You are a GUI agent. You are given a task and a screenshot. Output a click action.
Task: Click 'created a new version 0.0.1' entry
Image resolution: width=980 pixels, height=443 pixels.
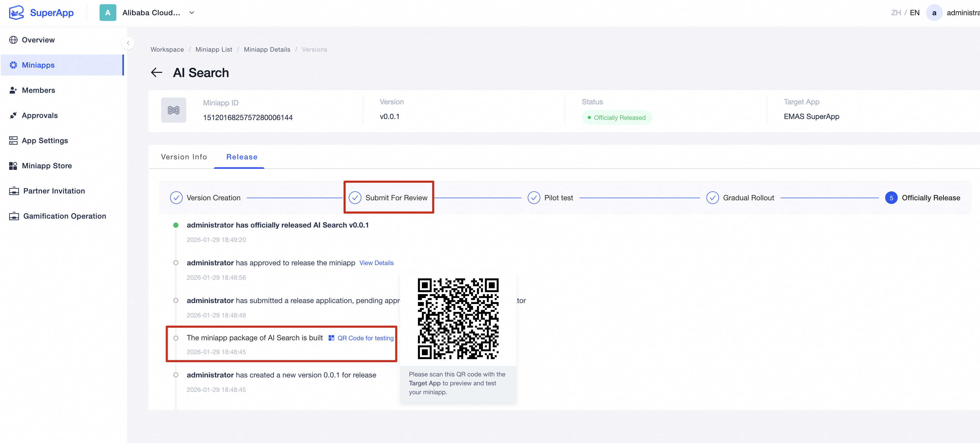tap(281, 375)
